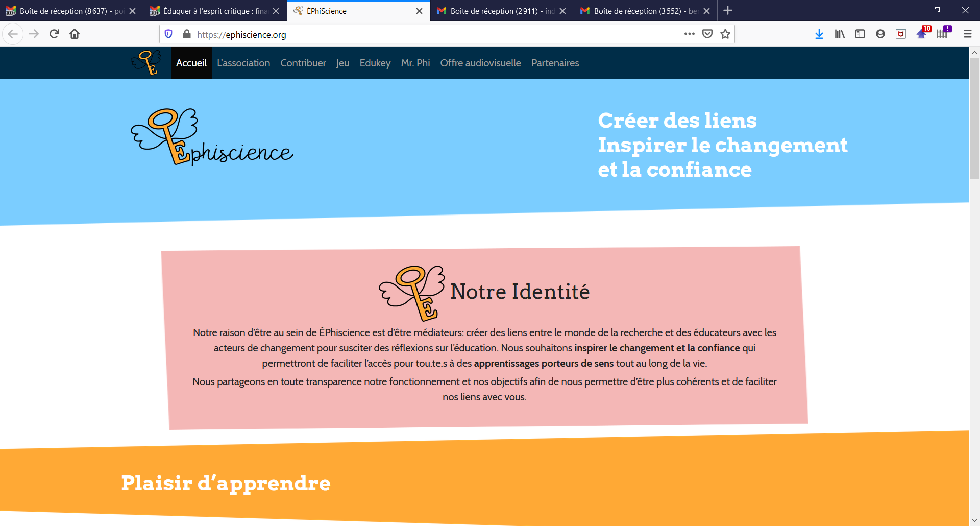Open the Firefox Account icon
This screenshot has width=980, height=526.
[880, 34]
